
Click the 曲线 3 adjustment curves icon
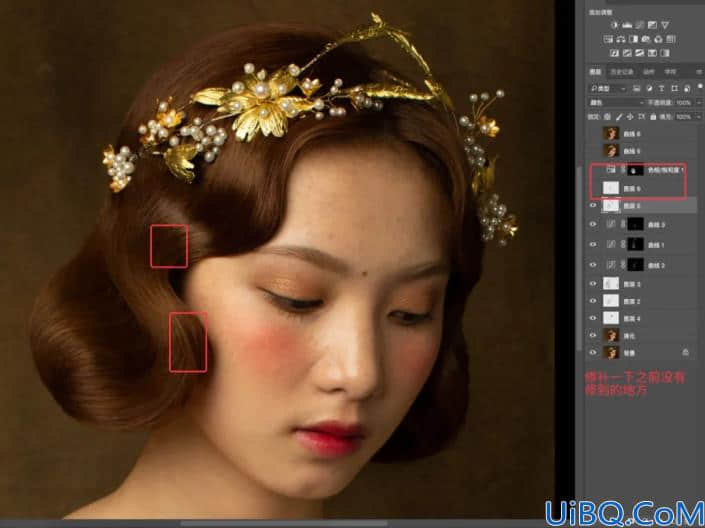coord(611,224)
